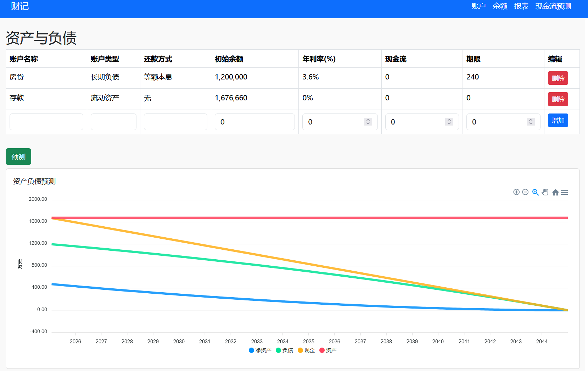The height and width of the screenshot is (371, 588).
Task: Open the 报表 navigation link
Action: click(521, 6)
